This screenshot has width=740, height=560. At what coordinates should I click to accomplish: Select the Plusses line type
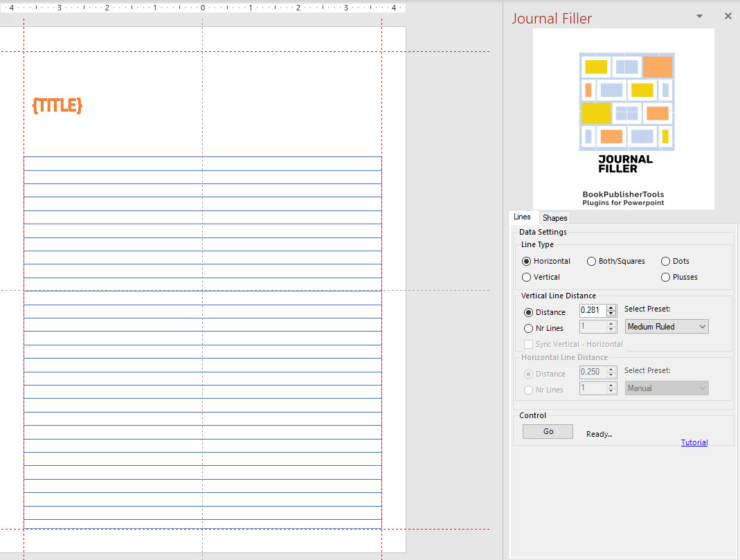[666, 277]
